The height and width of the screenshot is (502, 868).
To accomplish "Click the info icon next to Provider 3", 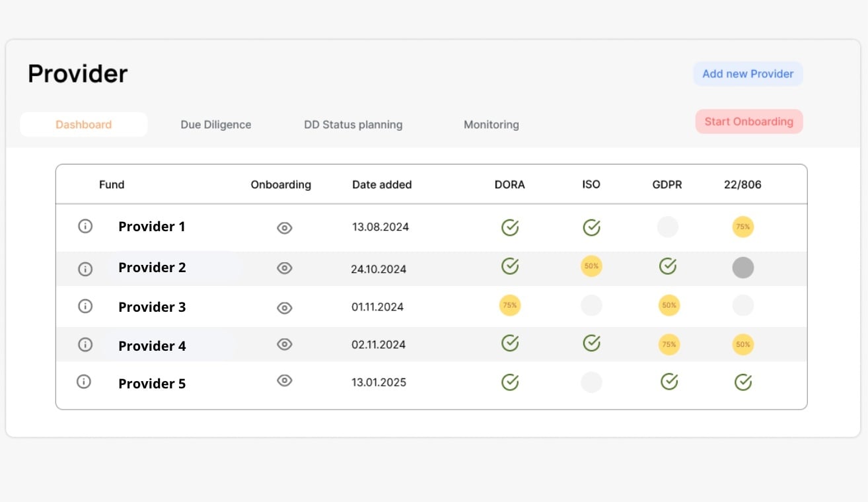I will pos(85,306).
